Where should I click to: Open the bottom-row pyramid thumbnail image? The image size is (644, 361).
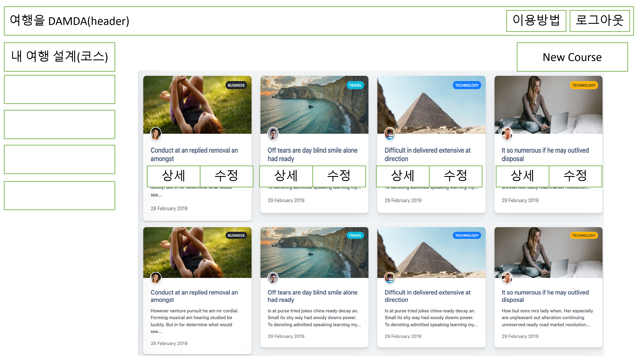point(431,252)
